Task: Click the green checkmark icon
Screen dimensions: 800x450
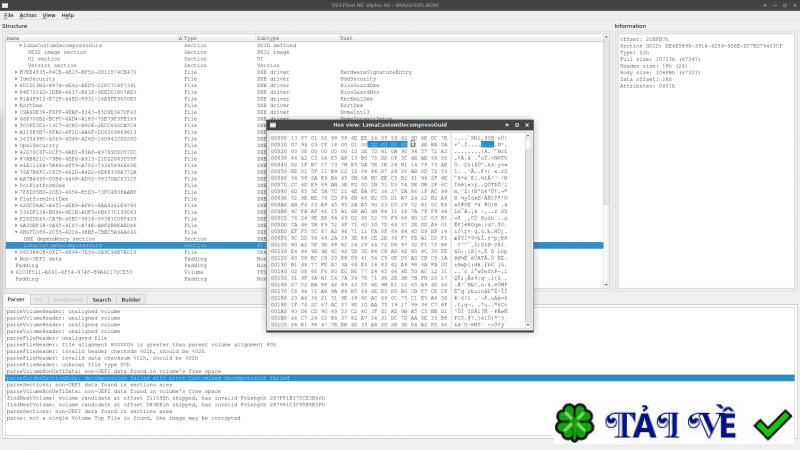Action: (x=771, y=423)
